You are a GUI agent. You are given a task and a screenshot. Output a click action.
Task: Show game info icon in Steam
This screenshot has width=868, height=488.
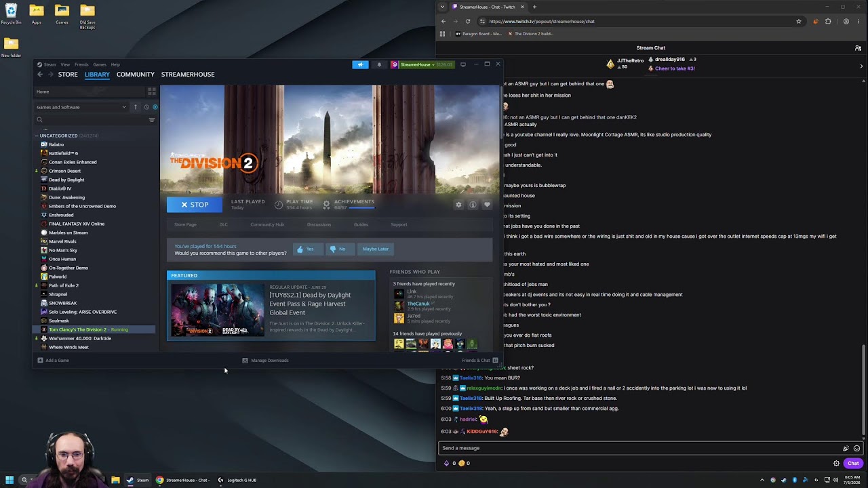[x=473, y=205]
